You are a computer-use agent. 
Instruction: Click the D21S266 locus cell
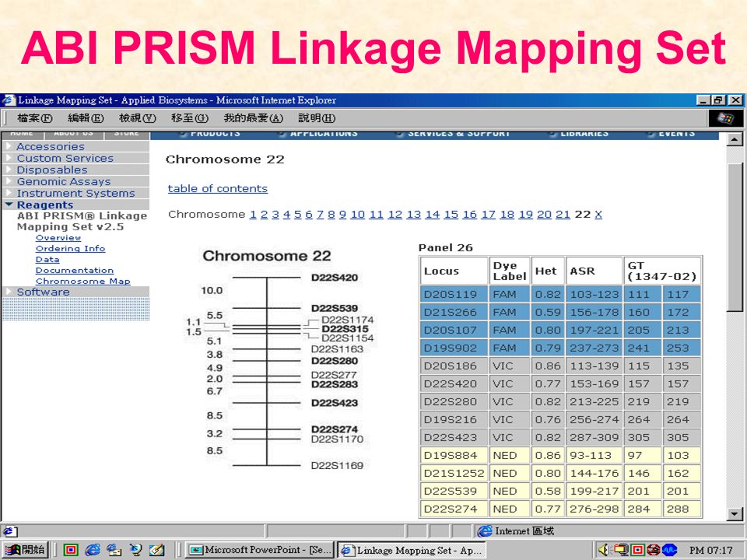[x=454, y=312]
